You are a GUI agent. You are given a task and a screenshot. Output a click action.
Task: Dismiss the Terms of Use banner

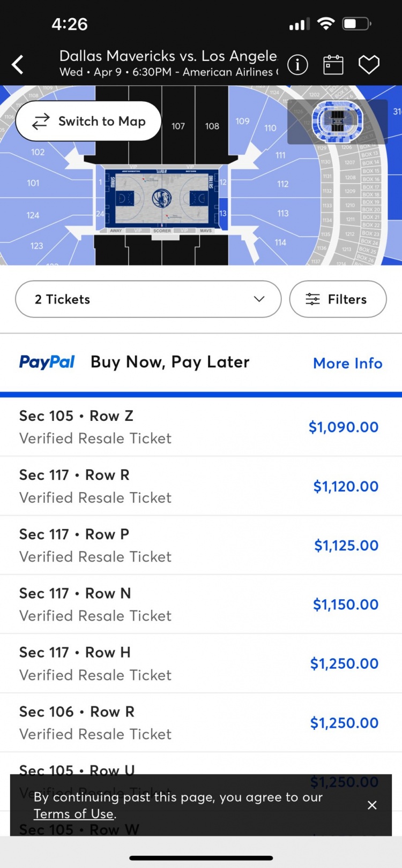point(372,805)
